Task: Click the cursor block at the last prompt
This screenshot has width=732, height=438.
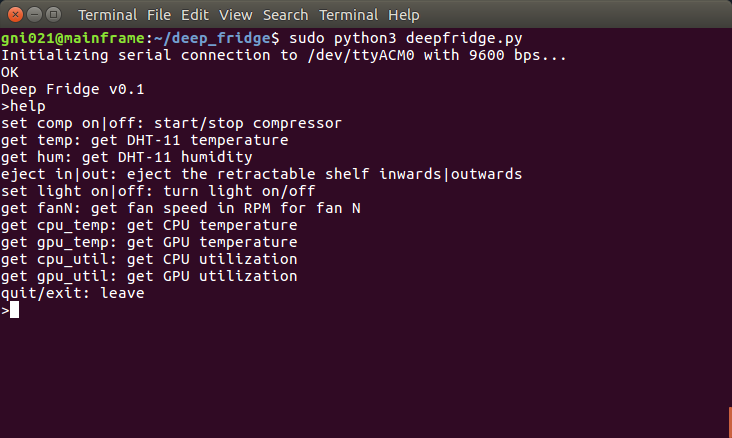Action: (14, 310)
